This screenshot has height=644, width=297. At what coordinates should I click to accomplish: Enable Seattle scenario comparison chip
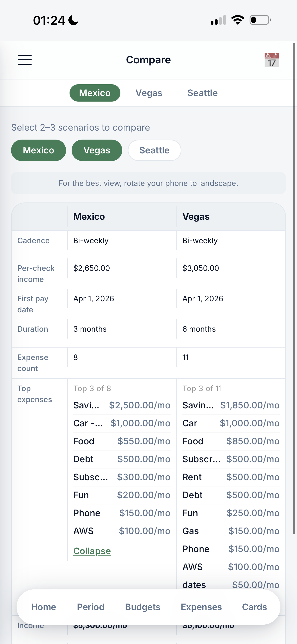[x=154, y=150]
